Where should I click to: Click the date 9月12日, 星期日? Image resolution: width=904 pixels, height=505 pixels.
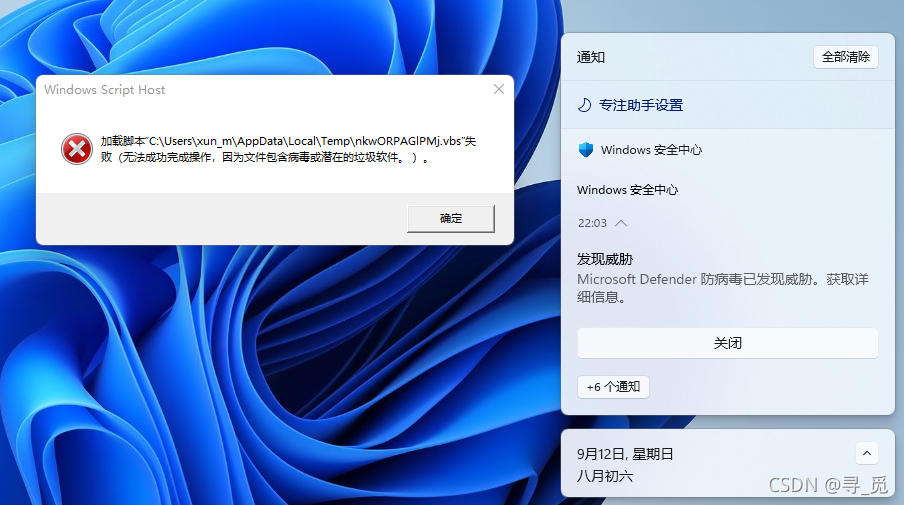click(625, 454)
